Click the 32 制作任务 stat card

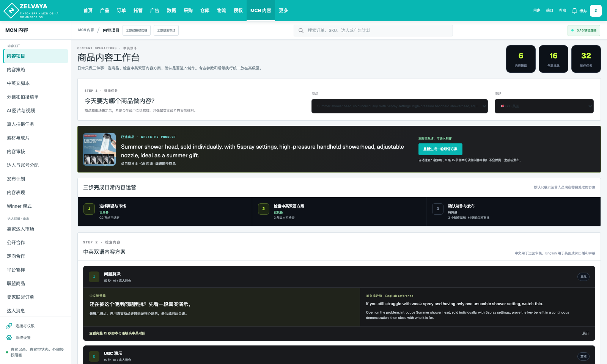tap(586, 59)
